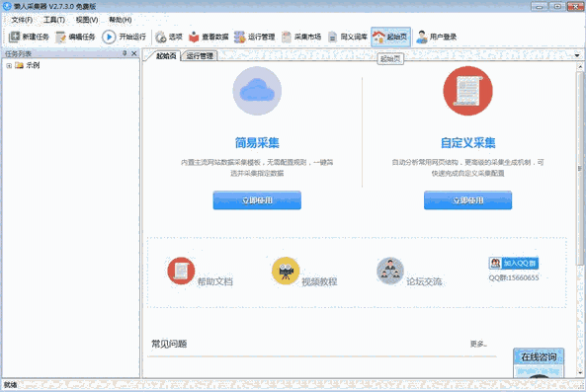Click the 自定义采集 heading
Image resolution: width=586 pixels, height=392 pixels.
pyautogui.click(x=467, y=142)
